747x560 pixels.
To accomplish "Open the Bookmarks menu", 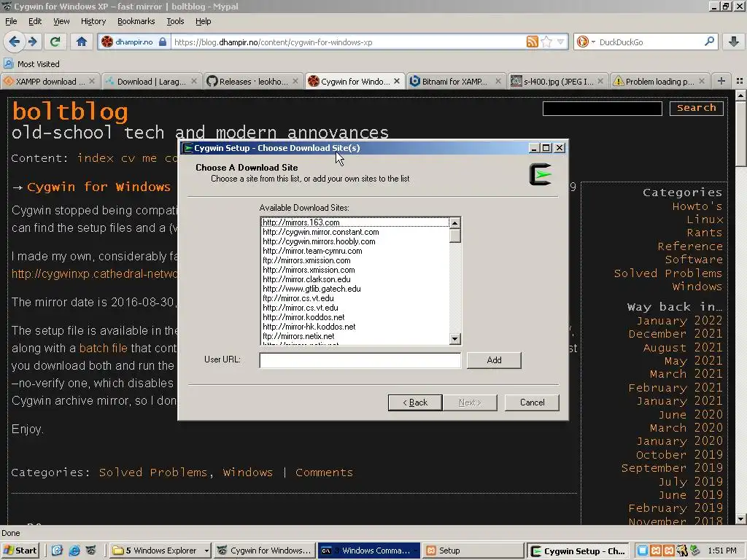I will click(x=136, y=21).
